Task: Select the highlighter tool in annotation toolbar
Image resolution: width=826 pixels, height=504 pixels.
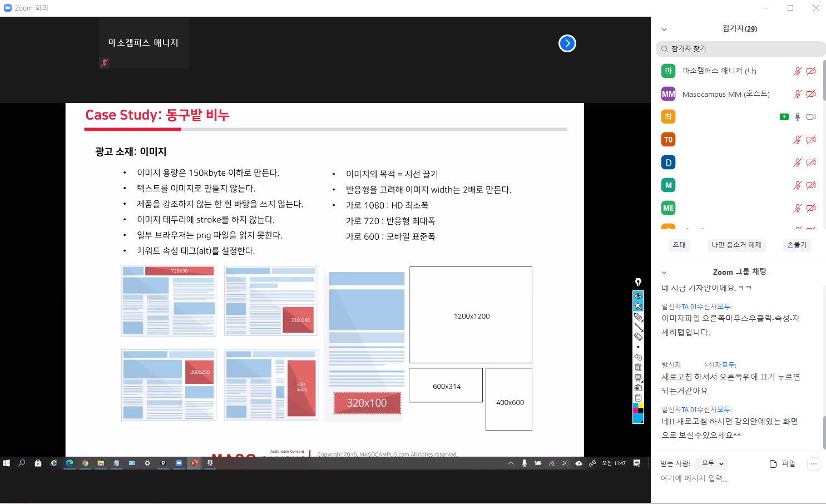Action: click(638, 317)
